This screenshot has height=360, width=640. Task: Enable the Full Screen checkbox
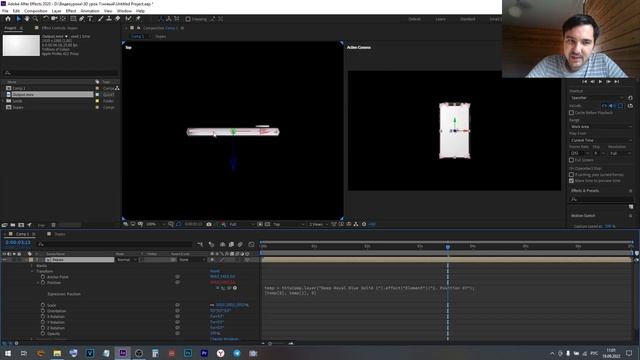(x=571, y=160)
